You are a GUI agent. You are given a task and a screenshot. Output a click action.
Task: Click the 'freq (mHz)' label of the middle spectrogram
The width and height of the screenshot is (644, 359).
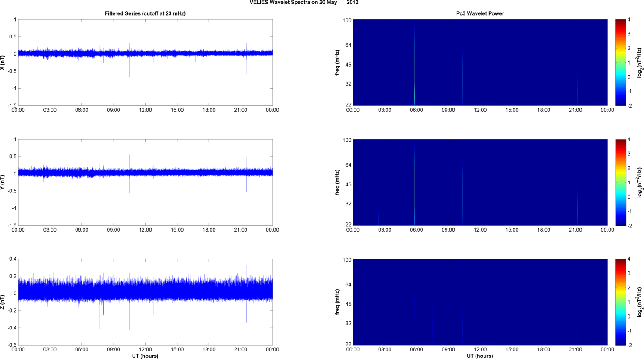click(338, 182)
